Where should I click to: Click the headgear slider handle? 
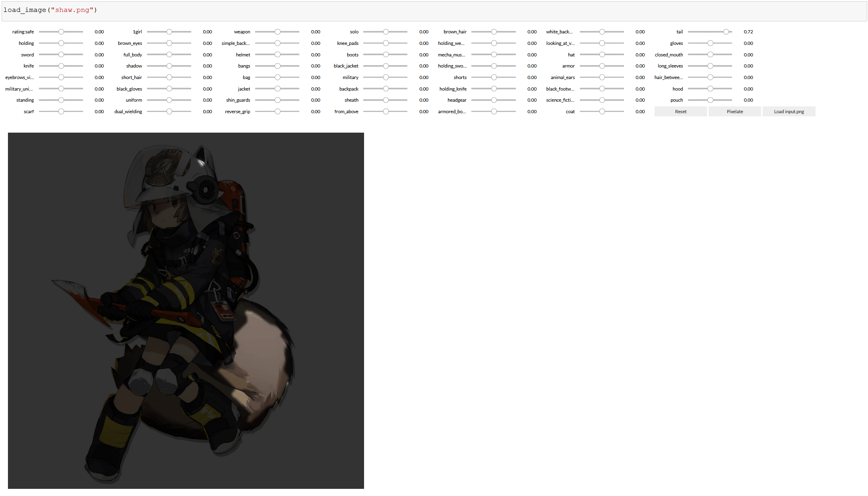click(494, 100)
